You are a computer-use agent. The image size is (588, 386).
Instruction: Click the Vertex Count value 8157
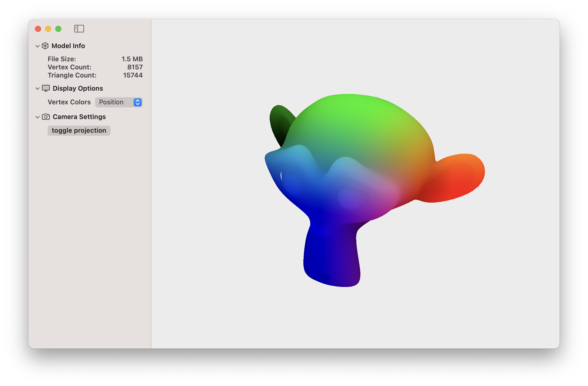(135, 67)
